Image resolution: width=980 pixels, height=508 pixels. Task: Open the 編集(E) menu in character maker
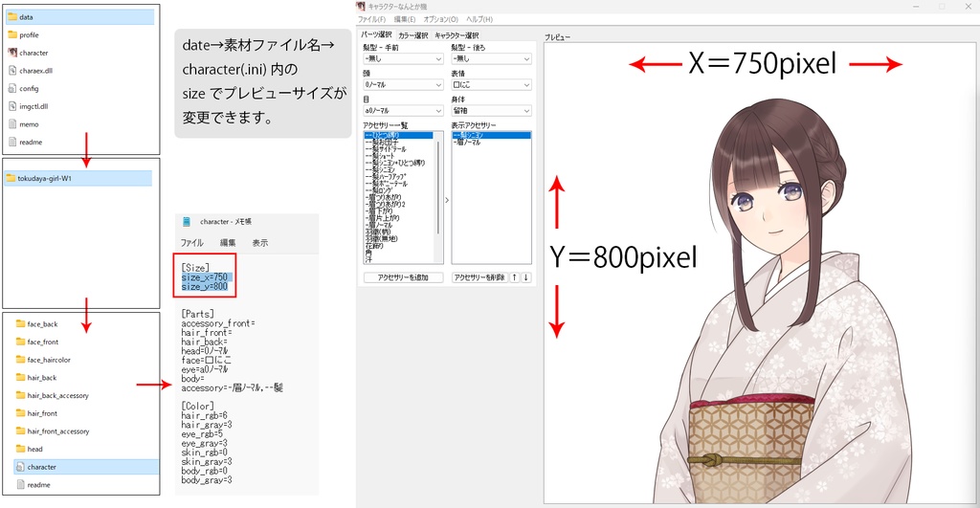click(x=405, y=19)
